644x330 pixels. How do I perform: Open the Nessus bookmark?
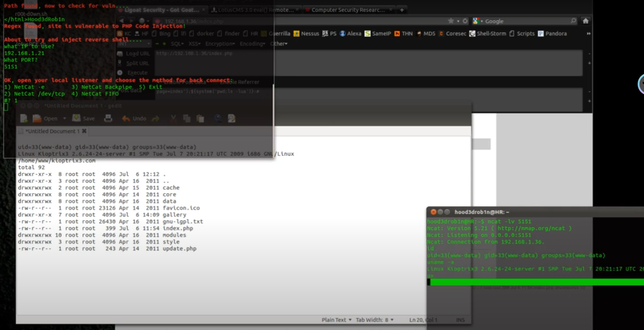click(306, 33)
